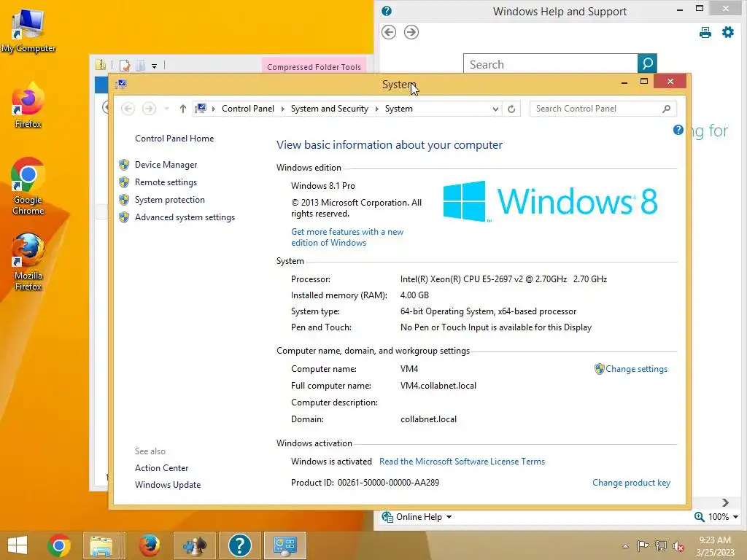Click the muted volume tray icon
747x560 pixels.
(678, 546)
